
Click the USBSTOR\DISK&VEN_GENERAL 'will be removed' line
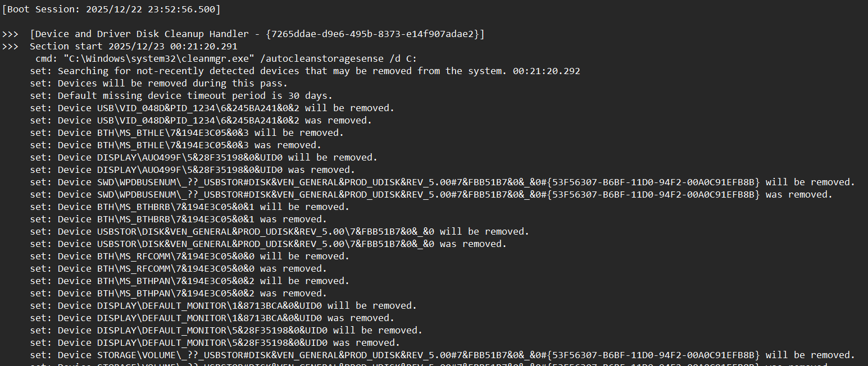pyautogui.click(x=280, y=232)
